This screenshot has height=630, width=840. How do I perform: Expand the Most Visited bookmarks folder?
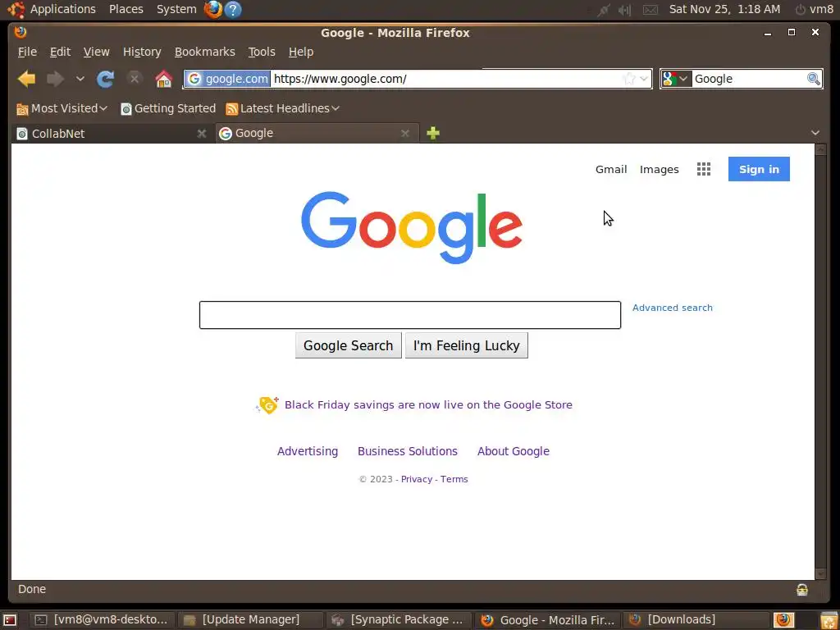[62, 109]
